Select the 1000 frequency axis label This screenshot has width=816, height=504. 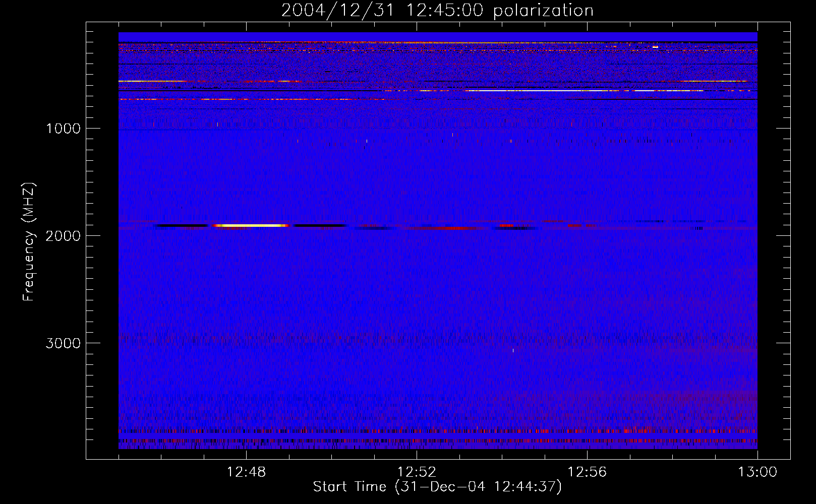[63, 129]
